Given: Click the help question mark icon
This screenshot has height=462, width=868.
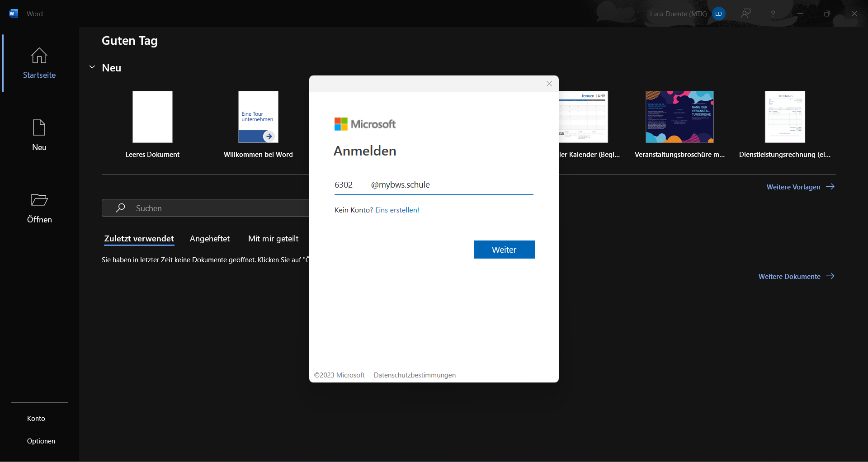Looking at the screenshot, I should click(773, 14).
